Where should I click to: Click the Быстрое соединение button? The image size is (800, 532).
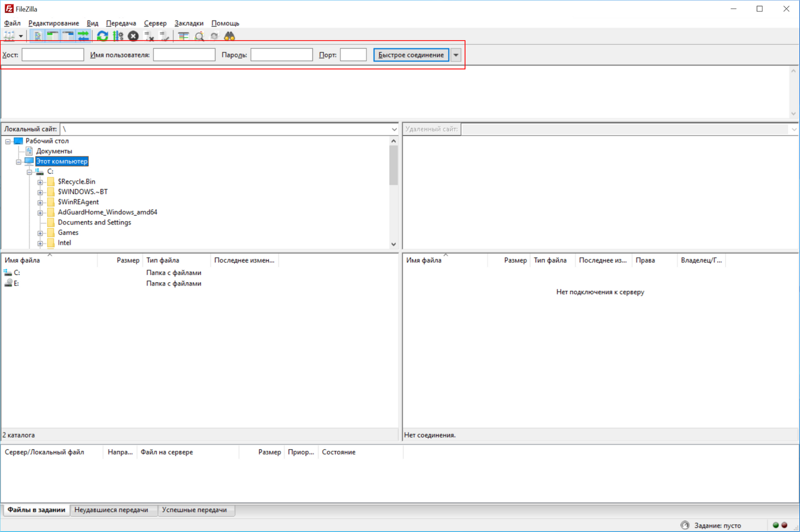click(411, 55)
